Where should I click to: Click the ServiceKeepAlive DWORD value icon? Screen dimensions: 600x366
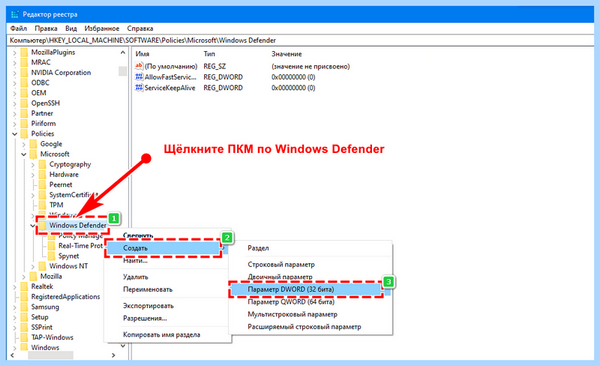click(x=139, y=88)
